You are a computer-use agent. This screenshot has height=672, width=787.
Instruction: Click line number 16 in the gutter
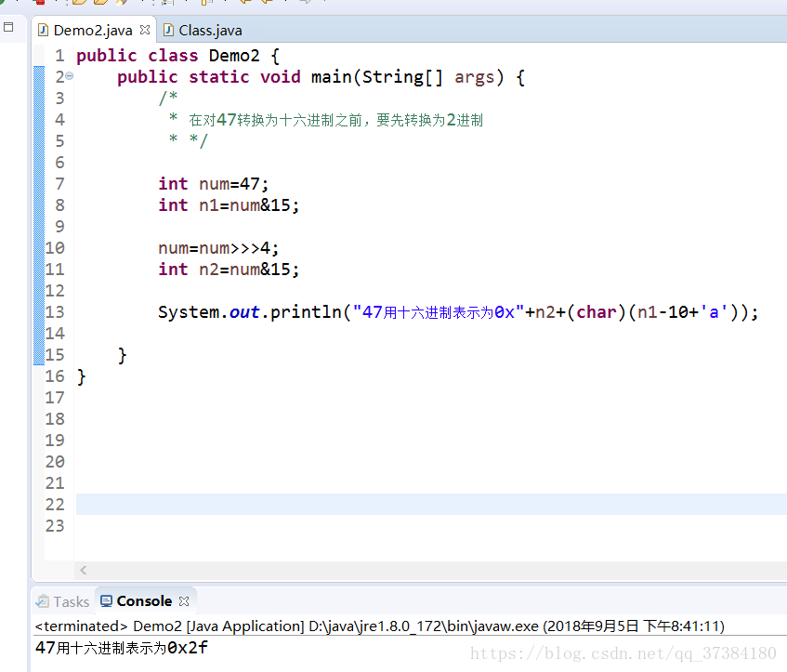[x=55, y=376]
